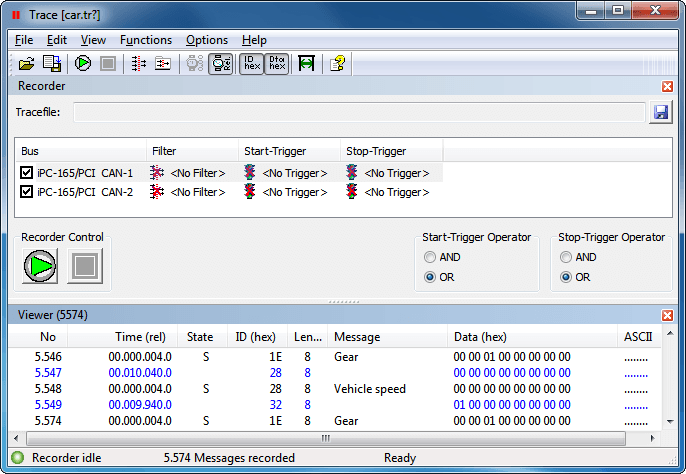Click the horizontal scrollbar thumb
Screen dimensions: 686x474
pos(326,438)
